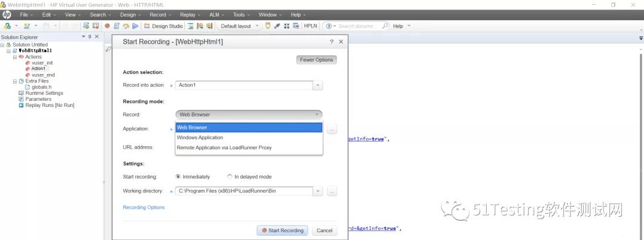
Task: Click the blue Replay play icon
Action: click(x=135, y=26)
